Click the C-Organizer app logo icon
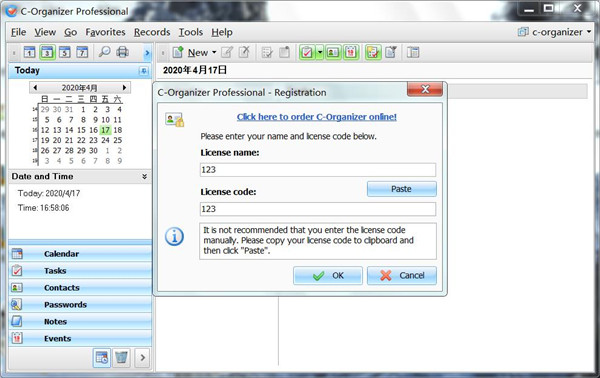 [11, 11]
